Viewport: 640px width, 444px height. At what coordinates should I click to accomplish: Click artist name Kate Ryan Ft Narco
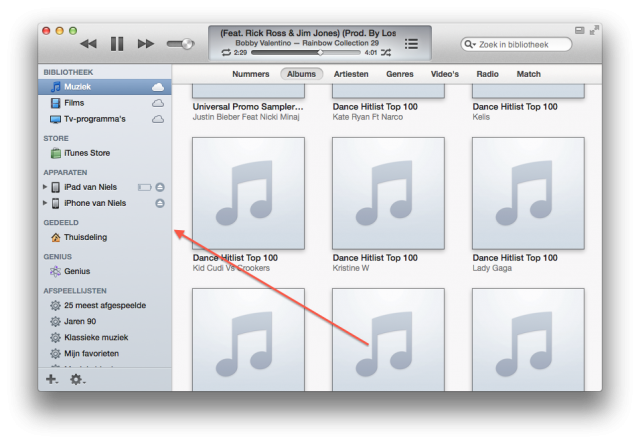367,117
